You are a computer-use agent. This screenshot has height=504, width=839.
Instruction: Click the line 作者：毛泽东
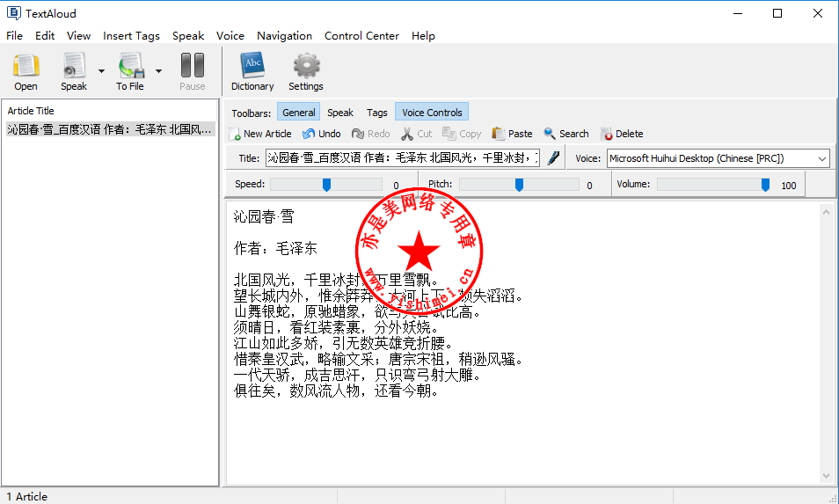pyautogui.click(x=275, y=248)
